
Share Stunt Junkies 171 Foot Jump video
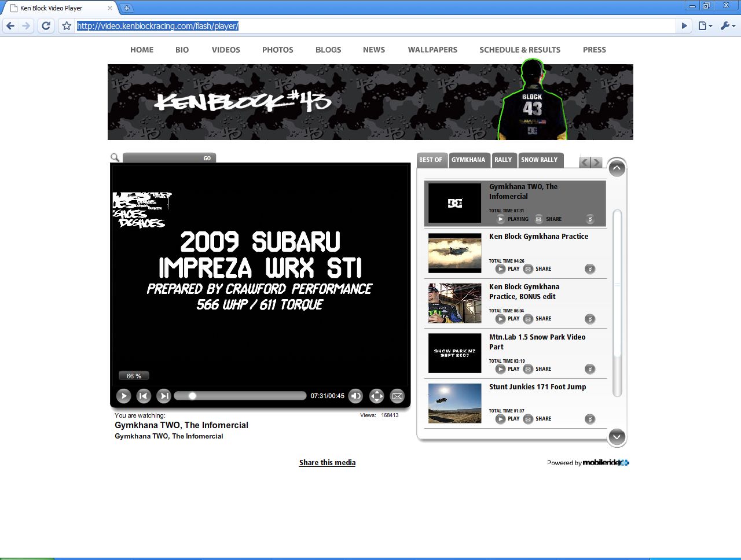[x=528, y=419]
